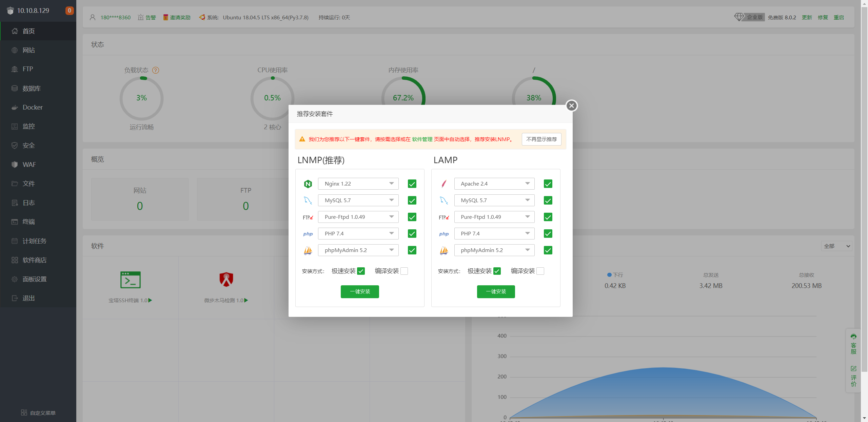Click the 评价 feedback edit icon
This screenshot has height=422, width=868.
click(853, 368)
